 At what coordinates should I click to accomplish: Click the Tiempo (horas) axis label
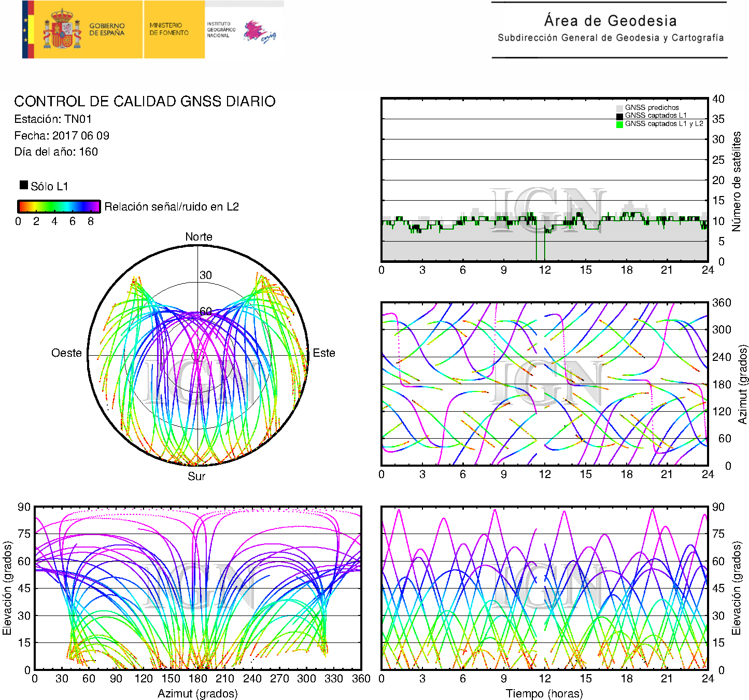click(544, 693)
